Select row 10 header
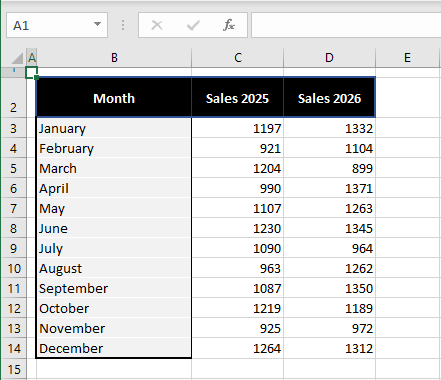 pos(13,268)
